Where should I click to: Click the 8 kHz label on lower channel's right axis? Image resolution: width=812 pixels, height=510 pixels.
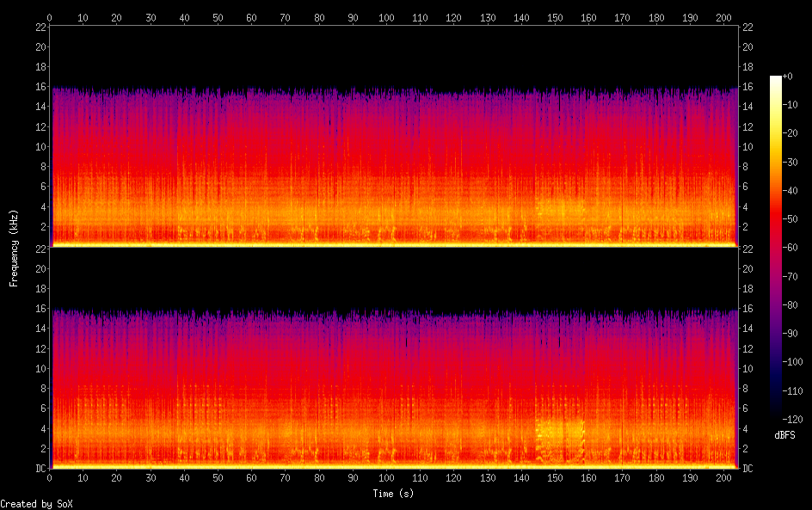[745, 389]
